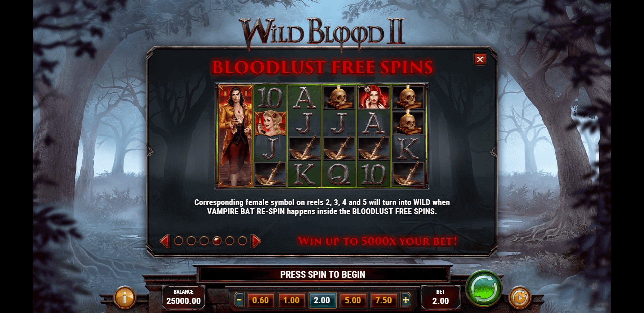Click the green spin button
This screenshot has width=644, height=313.
coord(484,288)
